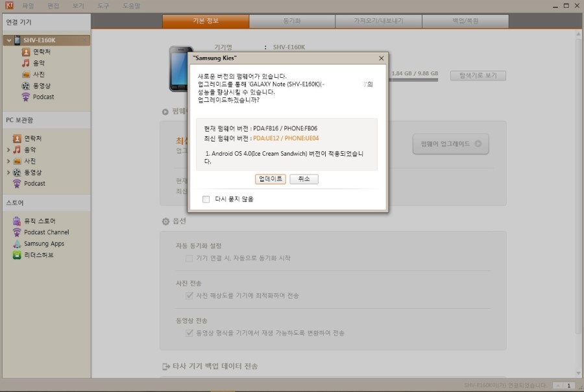
Task: Toggle 기기 연결 시 자동으로 동기화 시작 checkbox
Action: [x=189, y=258]
